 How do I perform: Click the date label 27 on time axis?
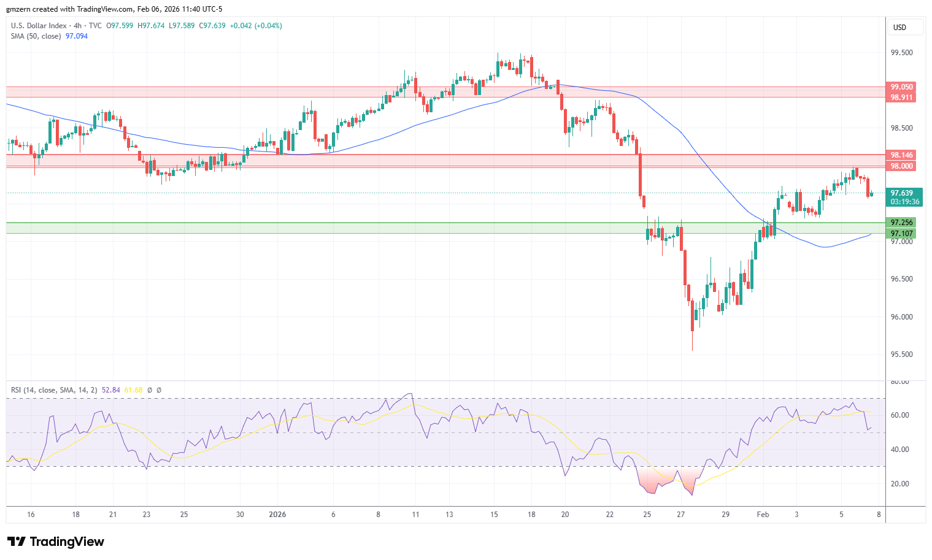(680, 515)
